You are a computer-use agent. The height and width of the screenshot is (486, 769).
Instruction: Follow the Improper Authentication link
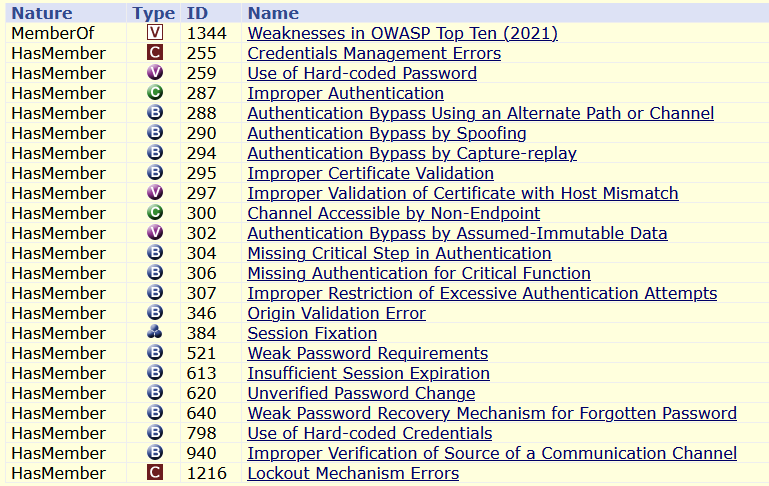click(x=345, y=93)
